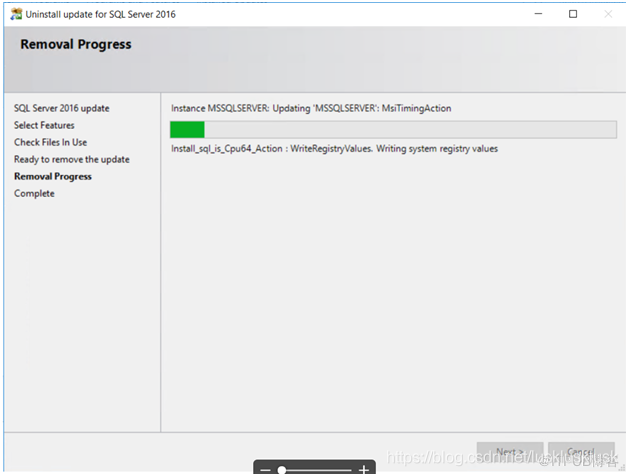Click the 'Uninstall update for SQL Server 2016' title
The width and height of the screenshot is (628, 476).
click(x=101, y=14)
